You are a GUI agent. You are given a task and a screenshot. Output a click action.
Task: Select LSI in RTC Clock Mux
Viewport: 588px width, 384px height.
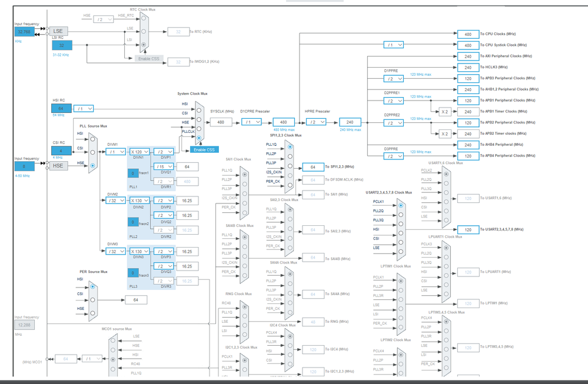143,45
